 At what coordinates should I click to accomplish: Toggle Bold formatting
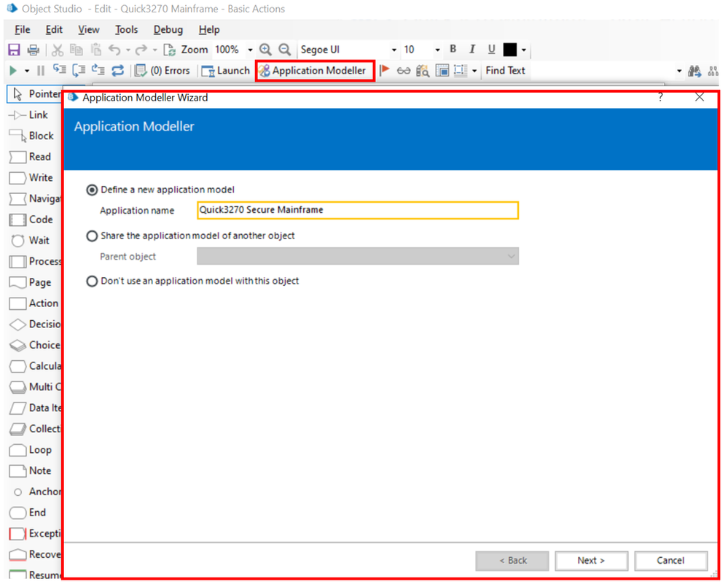[453, 49]
